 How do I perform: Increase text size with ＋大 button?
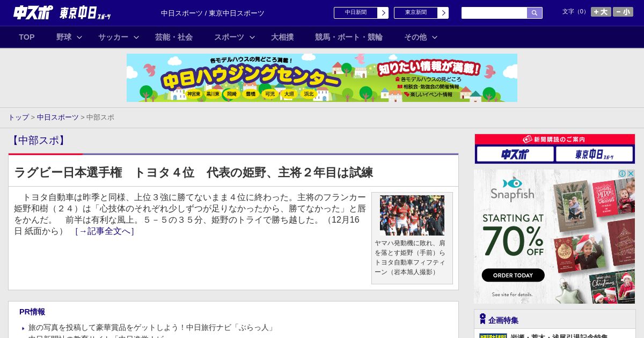click(601, 12)
